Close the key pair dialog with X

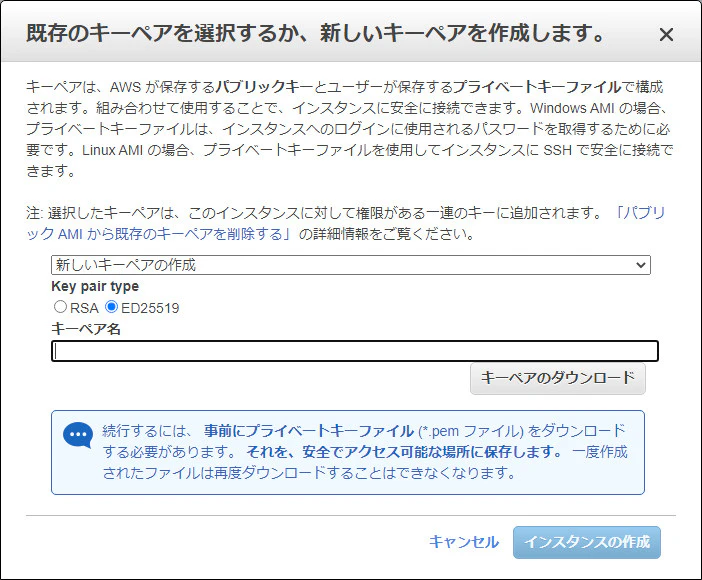point(666,34)
